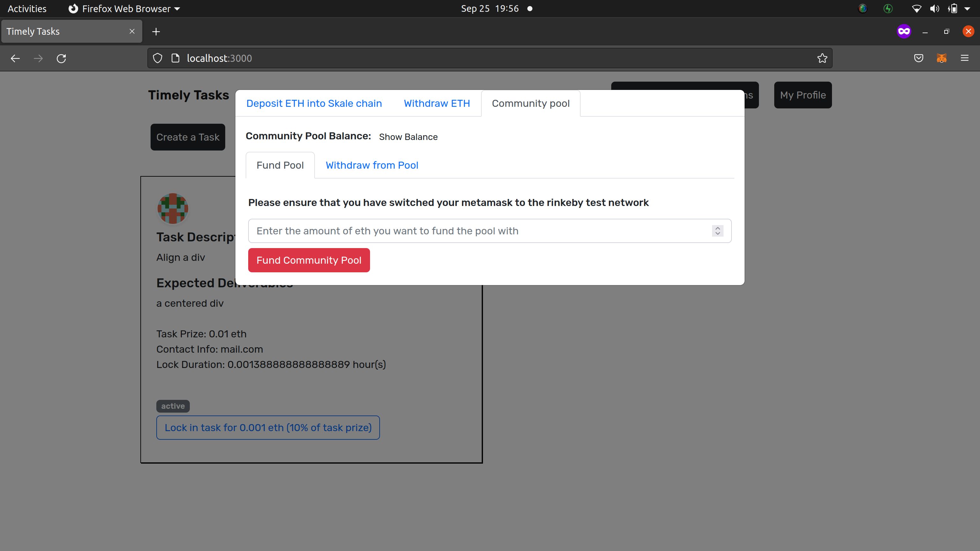This screenshot has width=980, height=551.
Task: Click the MetaMask fox extension icon
Action: tap(942, 59)
